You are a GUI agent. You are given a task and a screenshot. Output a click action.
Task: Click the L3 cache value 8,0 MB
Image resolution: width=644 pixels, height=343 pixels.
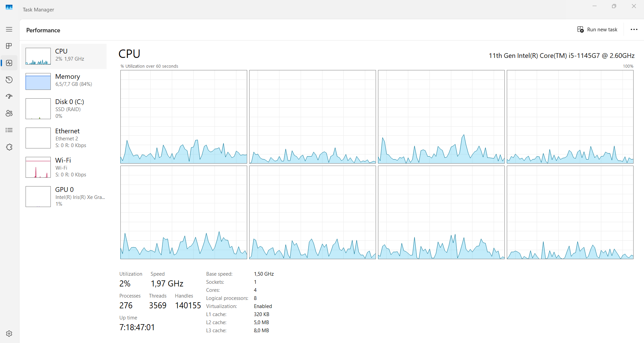pyautogui.click(x=261, y=331)
